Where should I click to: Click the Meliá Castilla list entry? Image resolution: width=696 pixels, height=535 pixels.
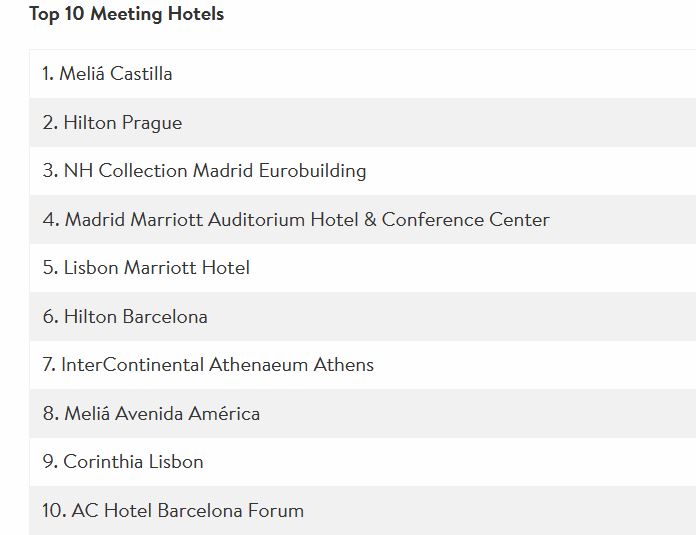pos(363,74)
